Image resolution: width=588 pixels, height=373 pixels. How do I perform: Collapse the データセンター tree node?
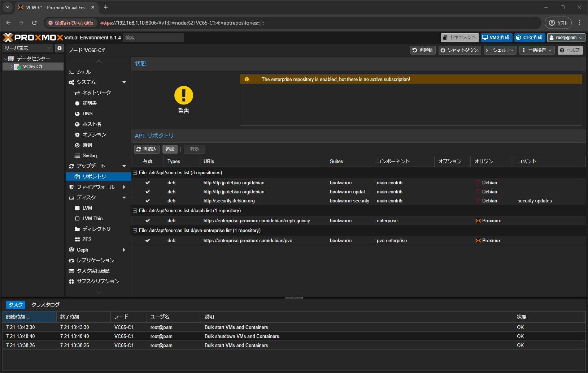coord(6,59)
